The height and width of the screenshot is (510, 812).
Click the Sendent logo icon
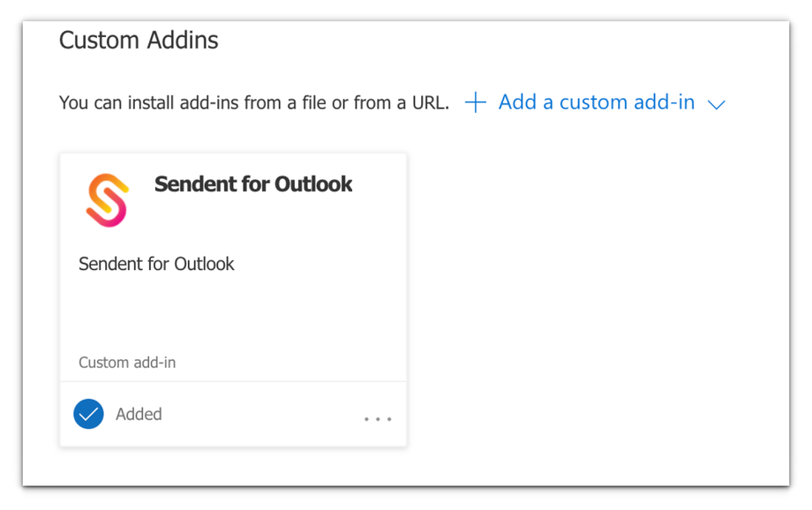click(x=108, y=200)
